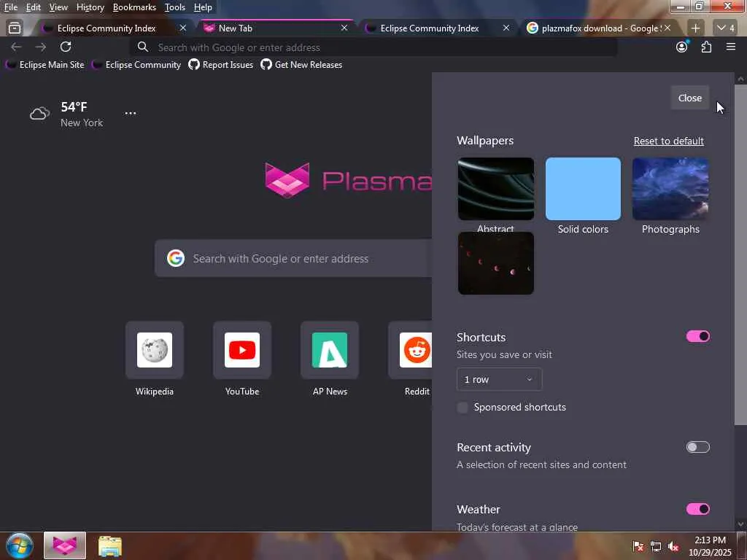Screen dimensions: 747x560
Task: Open the workspaces icon left of tabs
Action: 15,28
